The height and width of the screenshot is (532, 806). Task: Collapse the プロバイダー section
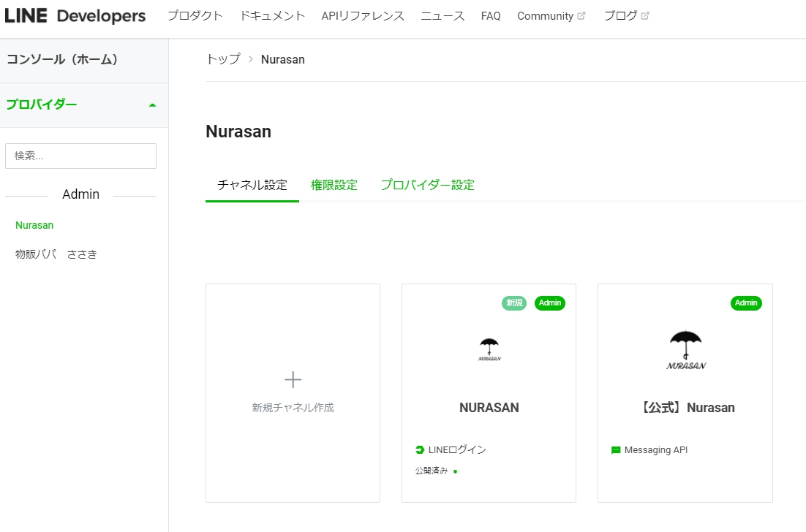coord(84,104)
